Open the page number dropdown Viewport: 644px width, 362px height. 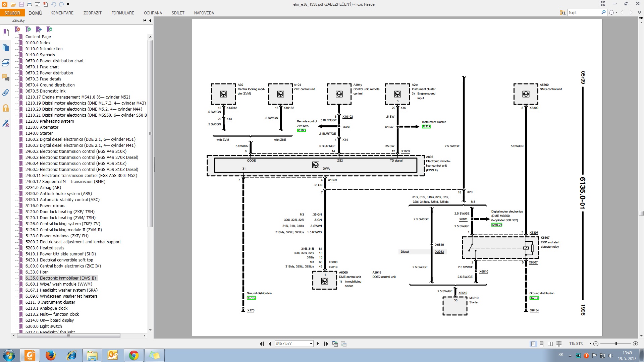click(x=311, y=344)
